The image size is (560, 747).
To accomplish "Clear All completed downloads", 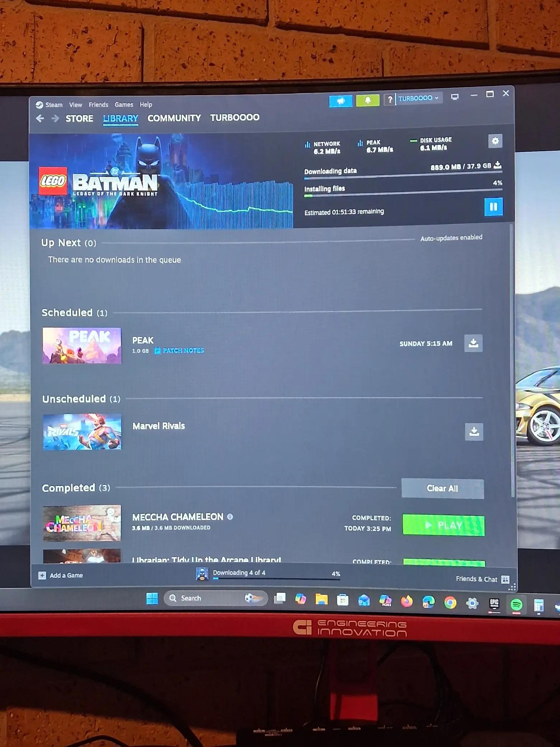I will coord(443,488).
